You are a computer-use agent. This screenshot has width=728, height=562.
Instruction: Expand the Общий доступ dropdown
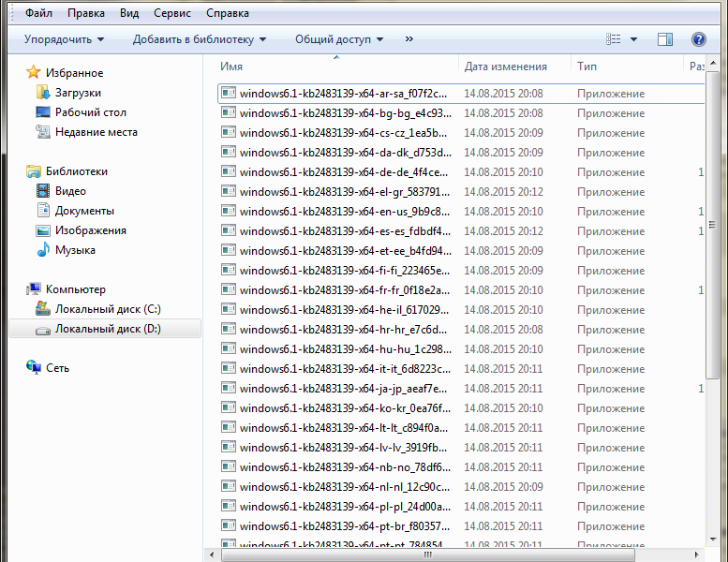tap(339, 39)
